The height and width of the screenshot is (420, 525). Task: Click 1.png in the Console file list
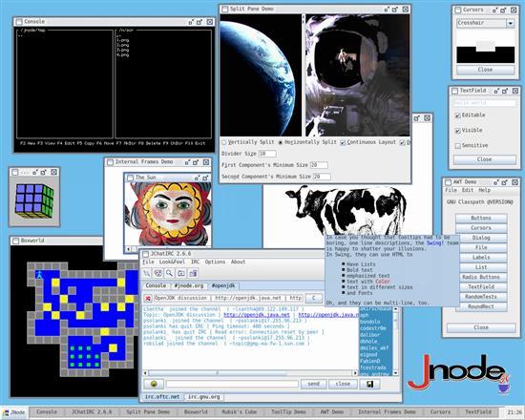(122, 40)
